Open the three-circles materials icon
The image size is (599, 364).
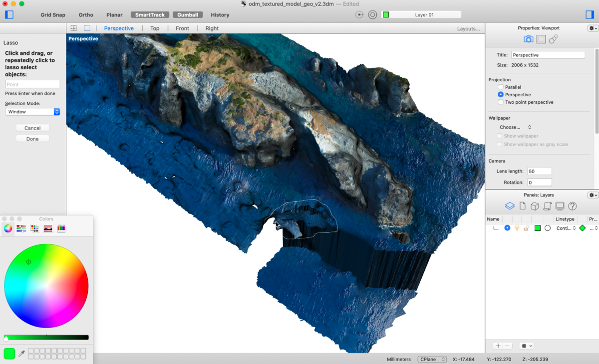[554, 39]
